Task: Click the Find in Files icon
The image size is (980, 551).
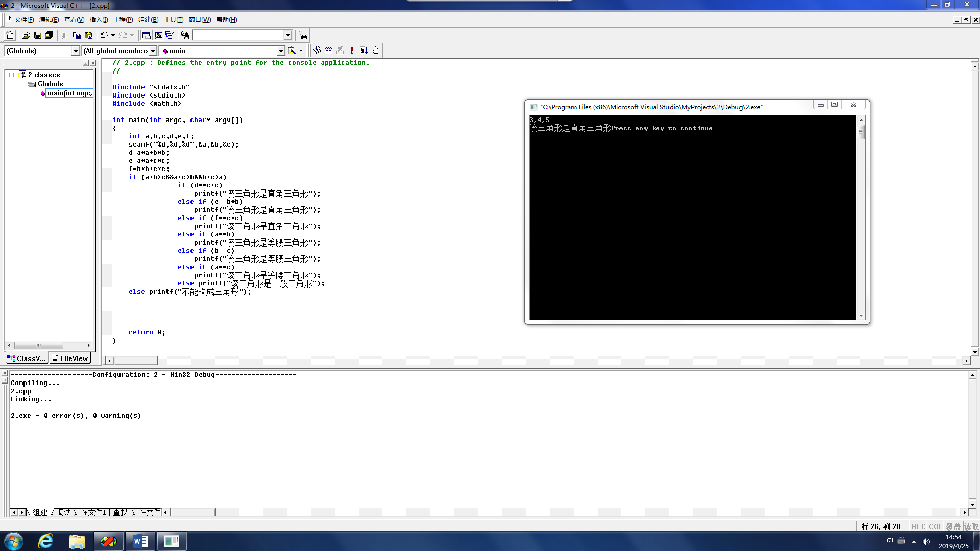Action: point(185,35)
